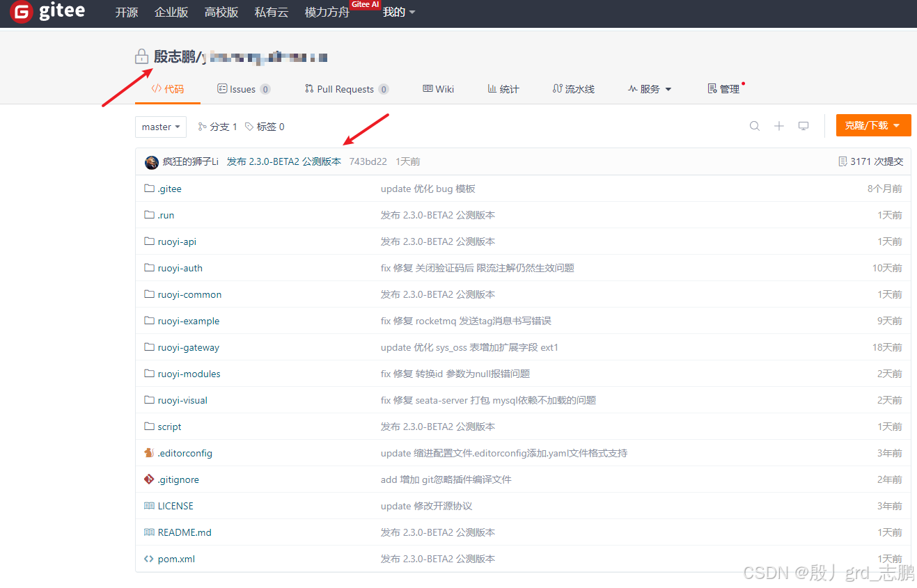This screenshot has width=917, height=588.
Task: Click the LICENSE file icon
Action: point(149,506)
